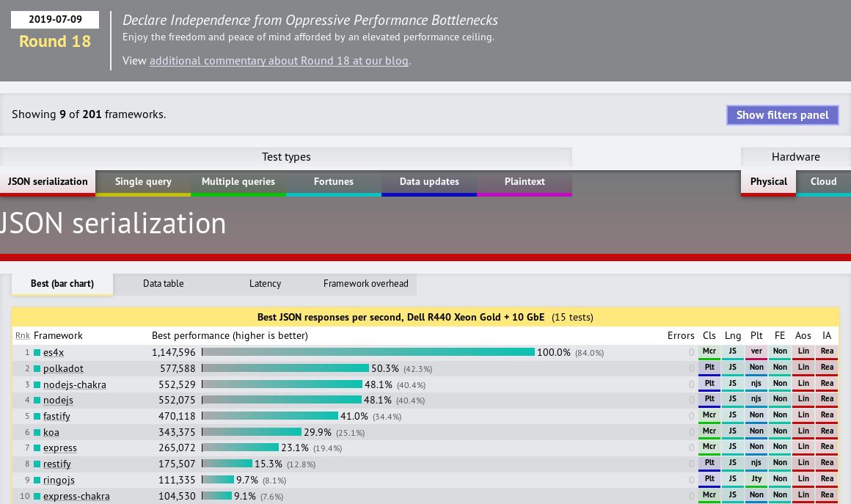Click the Rea approach badge for express
Image resolution: width=851 pixels, height=504 pixels.
[x=827, y=448]
